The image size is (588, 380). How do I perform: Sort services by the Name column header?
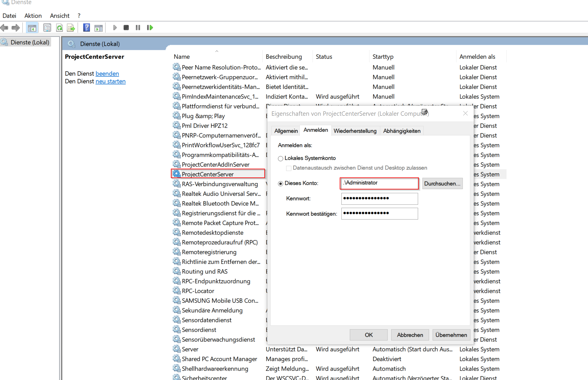(x=182, y=57)
